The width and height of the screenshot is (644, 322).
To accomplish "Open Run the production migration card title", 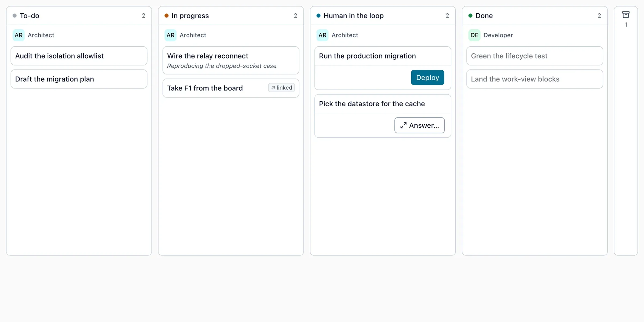I will [x=367, y=56].
